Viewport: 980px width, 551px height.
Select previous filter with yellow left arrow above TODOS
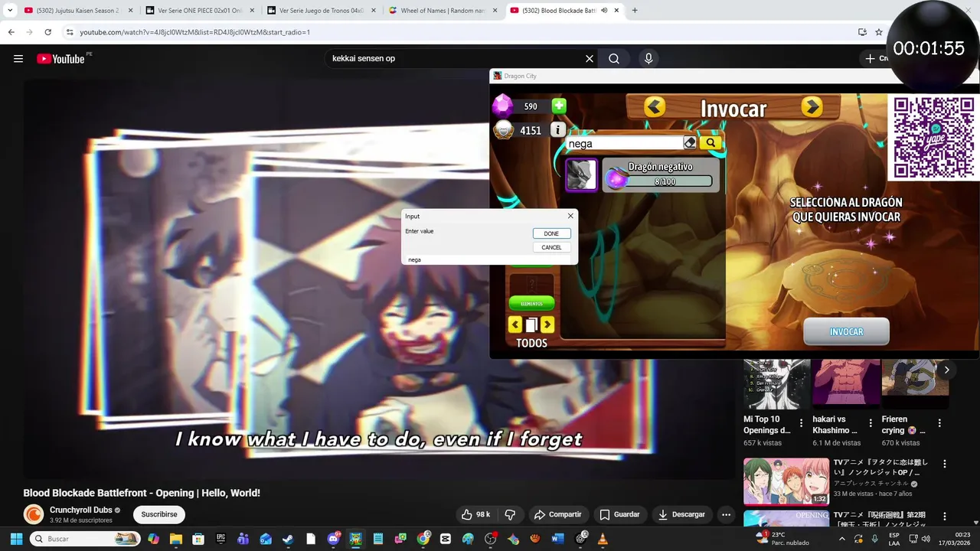pyautogui.click(x=515, y=325)
